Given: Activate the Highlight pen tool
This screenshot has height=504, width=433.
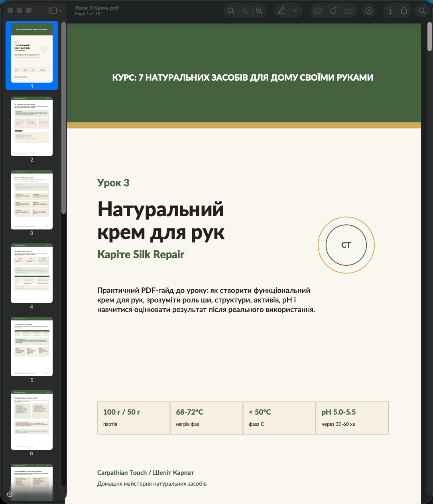Looking at the screenshot, I should tap(281, 11).
